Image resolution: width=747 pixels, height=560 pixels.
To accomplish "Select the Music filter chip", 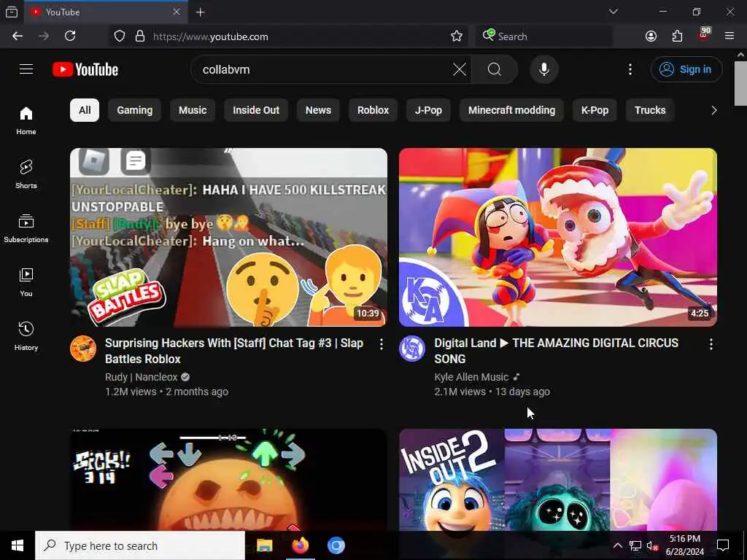I will pos(193,111).
